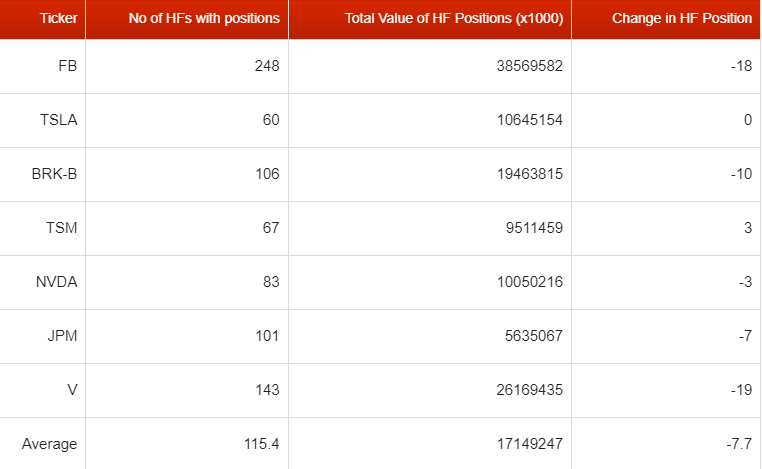Viewport: 762px width, 469px height.
Task: Click the total value 38569582
Action: coord(530,66)
